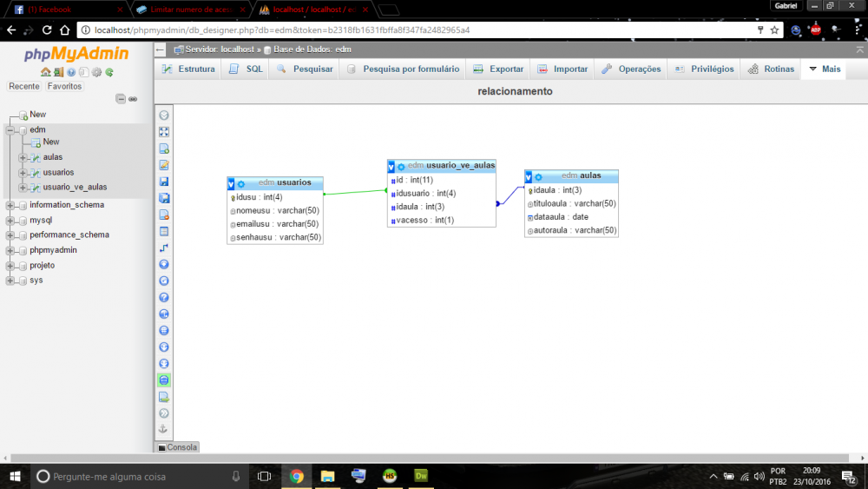Toggle the small/big usuarios table view arrow
The width and height of the screenshot is (868, 489).
[x=231, y=183]
